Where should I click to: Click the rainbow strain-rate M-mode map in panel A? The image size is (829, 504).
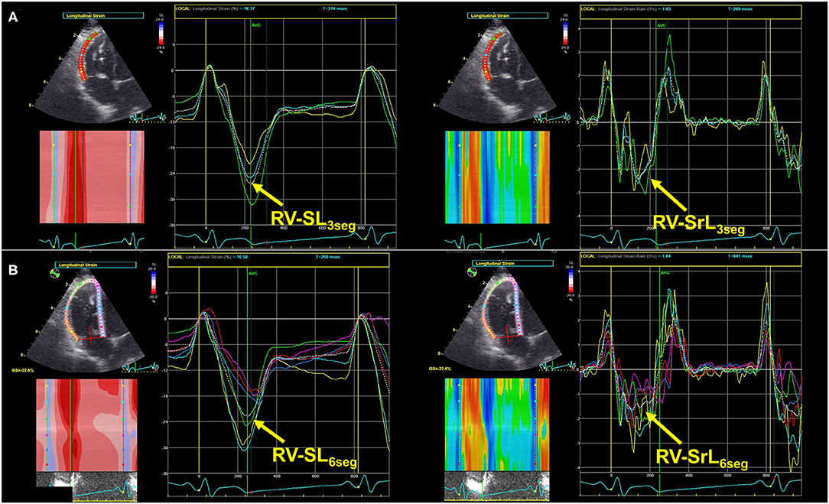(497, 177)
